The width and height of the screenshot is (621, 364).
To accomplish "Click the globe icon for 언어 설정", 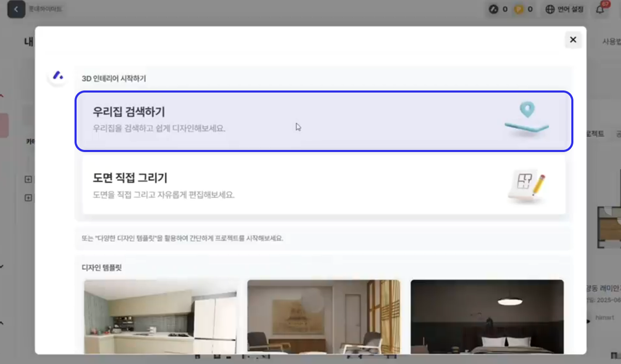I will click(550, 9).
